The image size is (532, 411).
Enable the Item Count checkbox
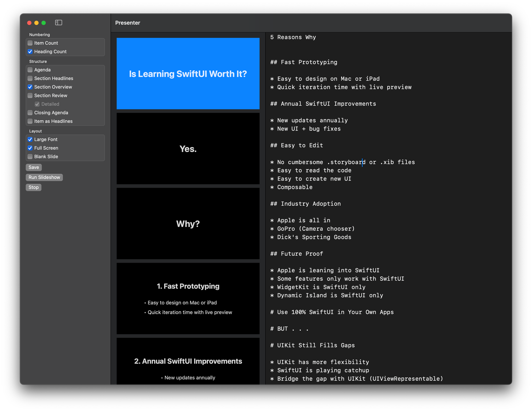coord(30,43)
